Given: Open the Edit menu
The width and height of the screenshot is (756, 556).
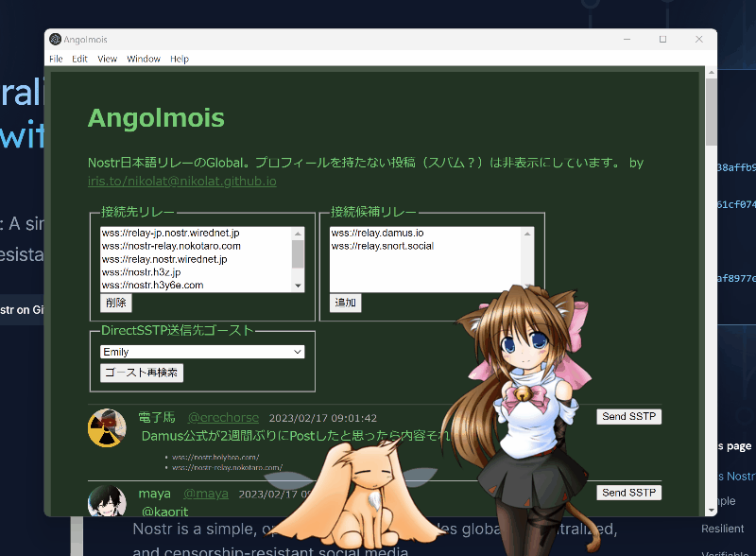Looking at the screenshot, I should coord(79,59).
